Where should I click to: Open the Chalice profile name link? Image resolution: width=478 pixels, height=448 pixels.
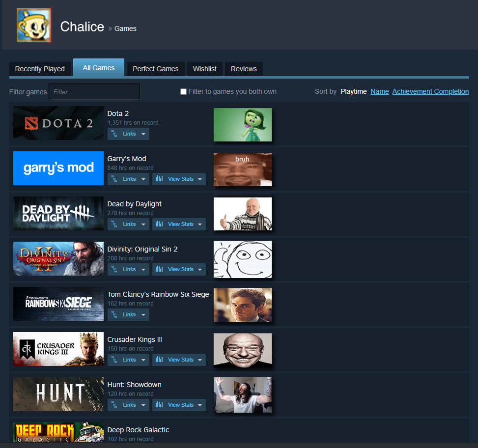pos(82,27)
